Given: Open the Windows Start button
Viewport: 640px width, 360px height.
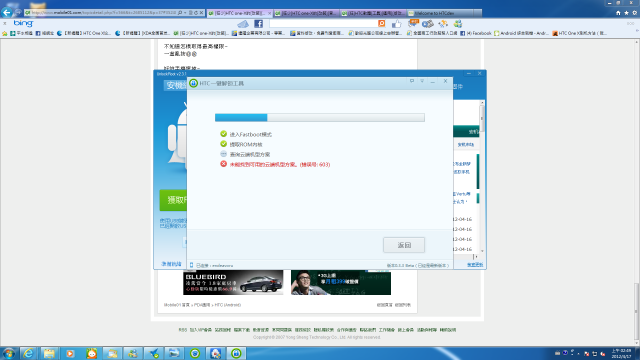Looking at the screenshot, I should pyautogui.click(x=9, y=353).
